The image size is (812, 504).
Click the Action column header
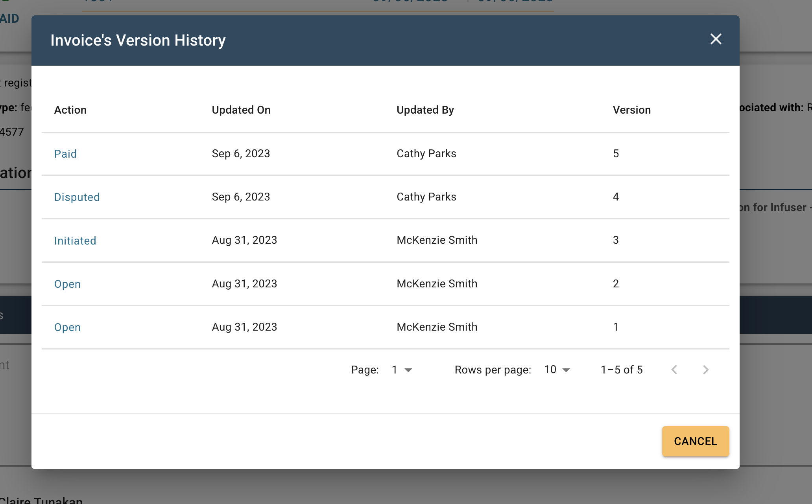pyautogui.click(x=70, y=110)
